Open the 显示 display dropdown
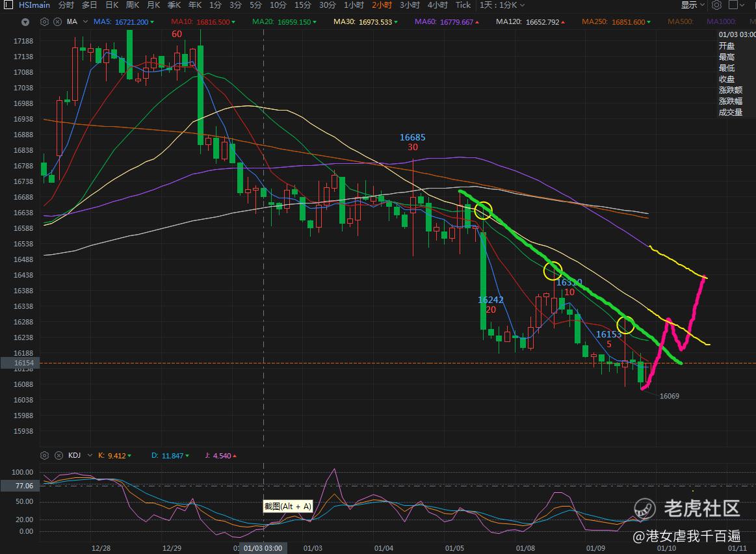This screenshot has height=554, width=756. (x=693, y=5)
